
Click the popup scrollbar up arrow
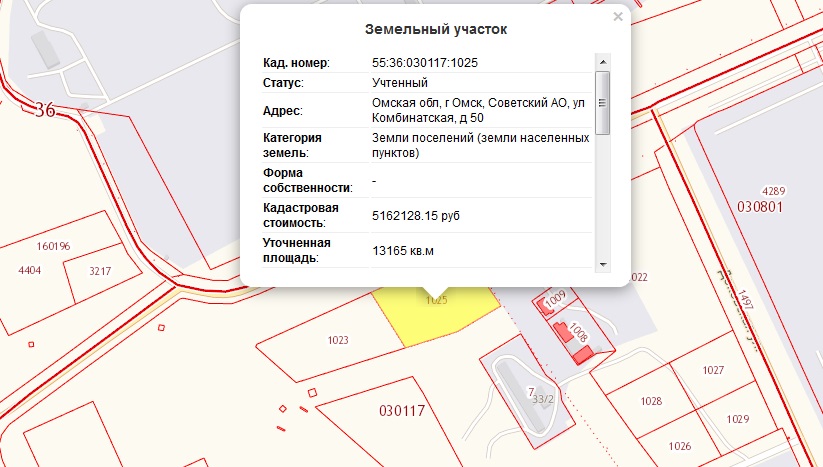click(x=602, y=61)
